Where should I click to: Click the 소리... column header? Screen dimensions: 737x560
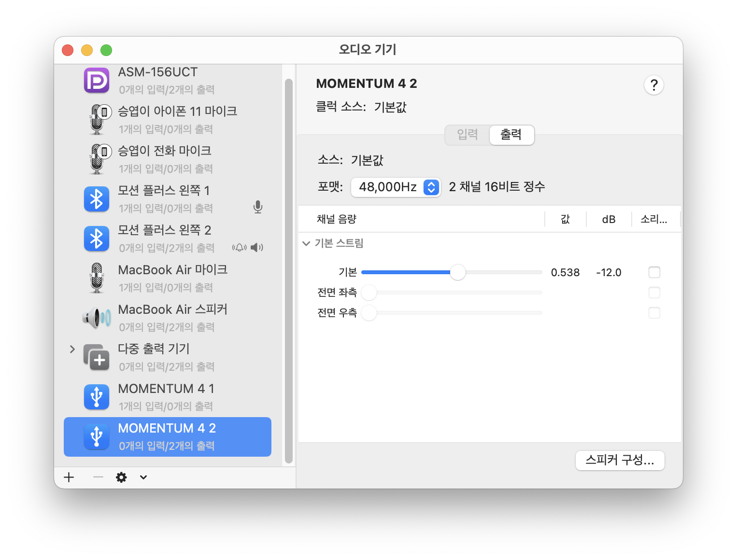click(654, 219)
